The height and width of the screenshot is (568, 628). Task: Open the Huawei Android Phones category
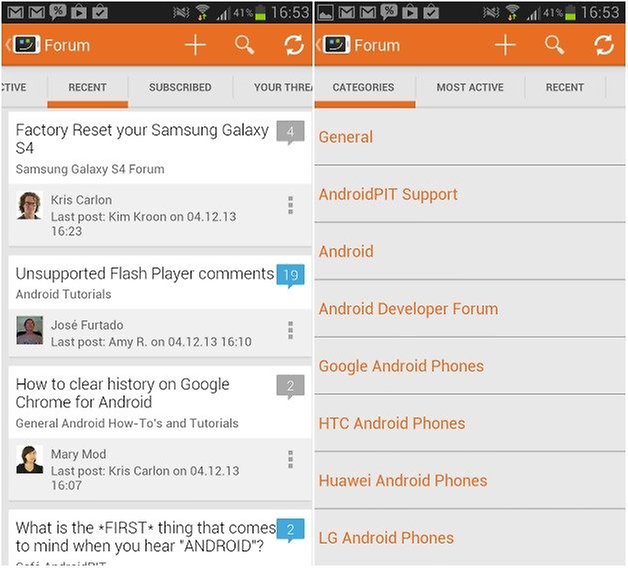coord(470,481)
